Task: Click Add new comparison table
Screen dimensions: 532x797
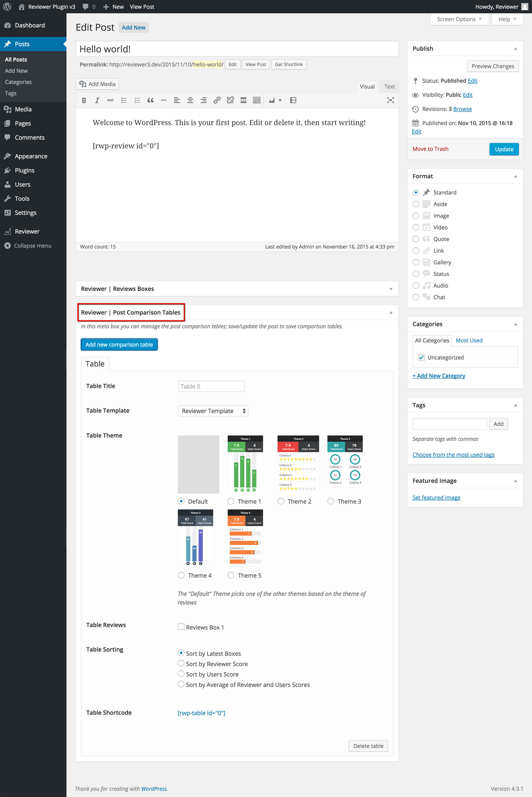Action: [119, 344]
